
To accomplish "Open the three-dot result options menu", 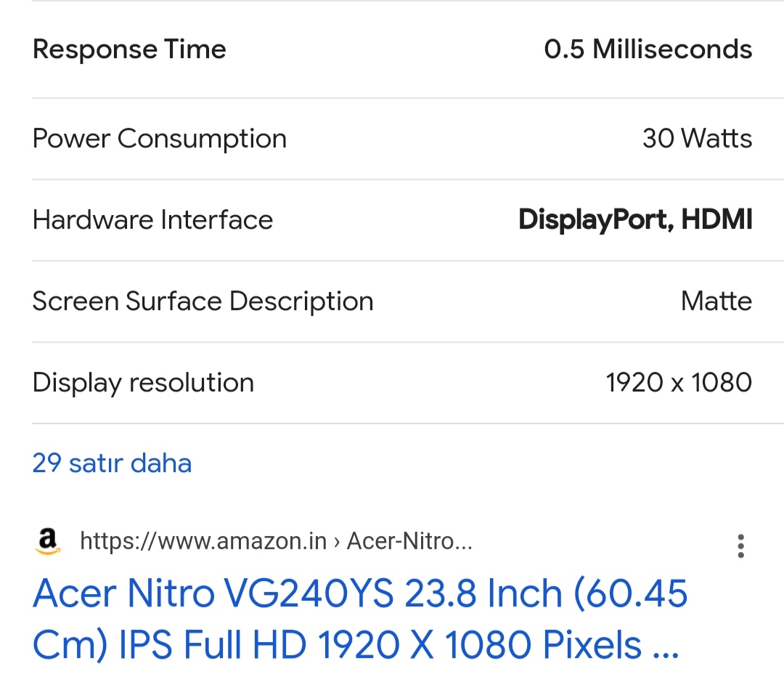I will click(740, 545).
